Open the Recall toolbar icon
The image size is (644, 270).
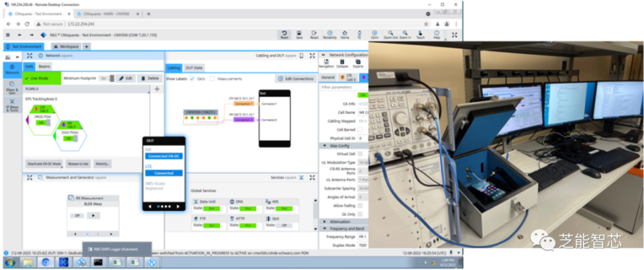point(314,35)
